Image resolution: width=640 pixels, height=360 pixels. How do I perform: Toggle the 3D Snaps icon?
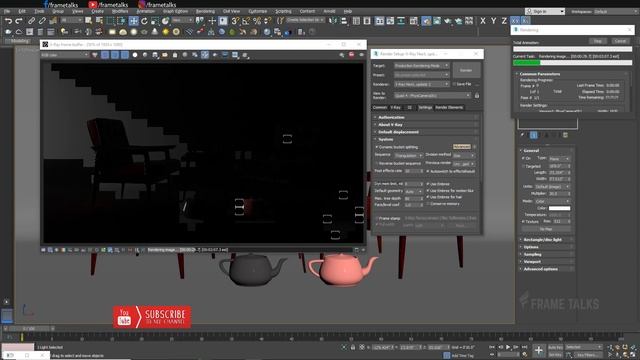pyautogui.click(x=236, y=21)
